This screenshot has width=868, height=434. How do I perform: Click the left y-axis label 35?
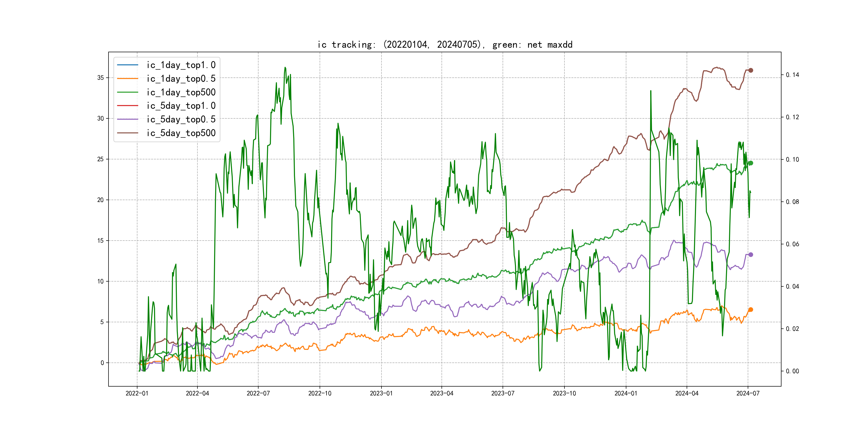(x=100, y=78)
